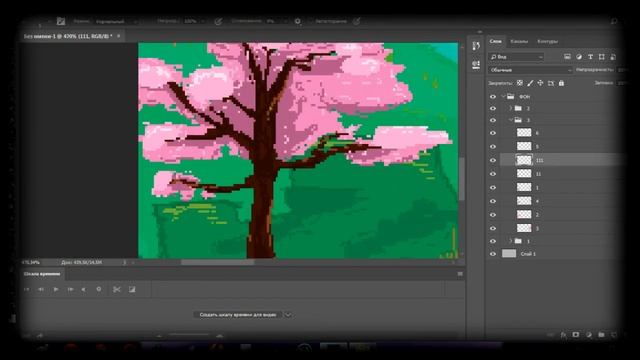Switch to the Контуры tab
640x360 pixels.
547,41
